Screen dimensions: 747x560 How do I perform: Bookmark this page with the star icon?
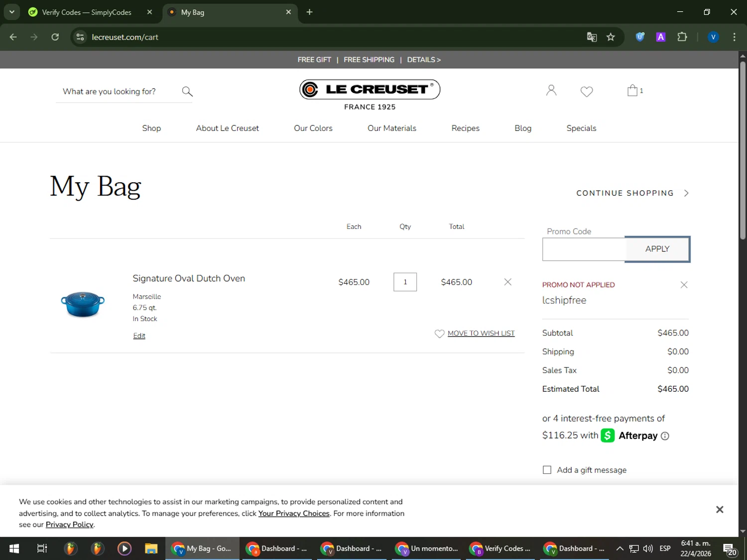(x=611, y=37)
